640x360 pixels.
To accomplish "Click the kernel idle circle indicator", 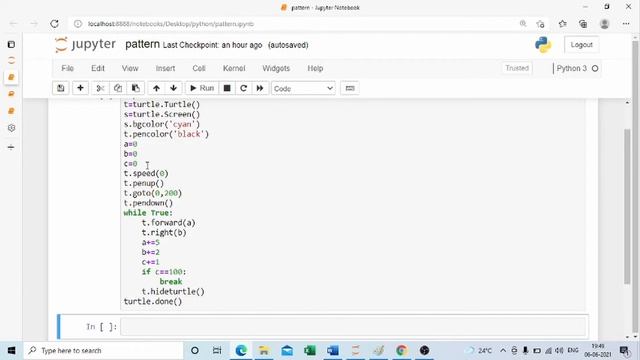I will click(595, 69).
